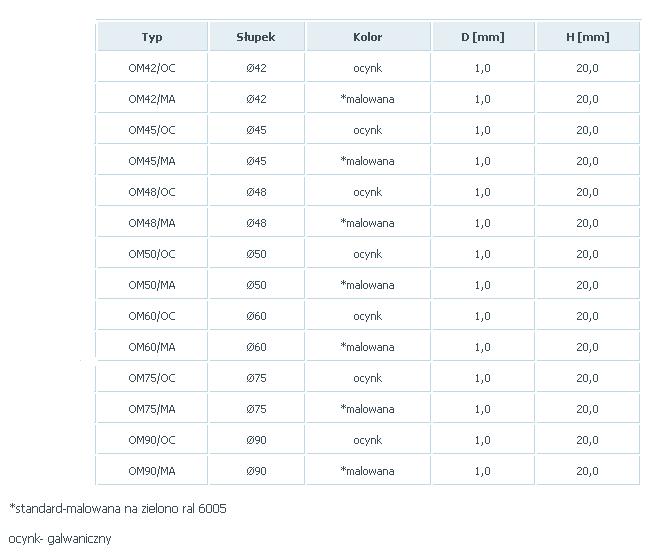Click the Słupek column header
The height and width of the screenshot is (553, 661).
256,37
